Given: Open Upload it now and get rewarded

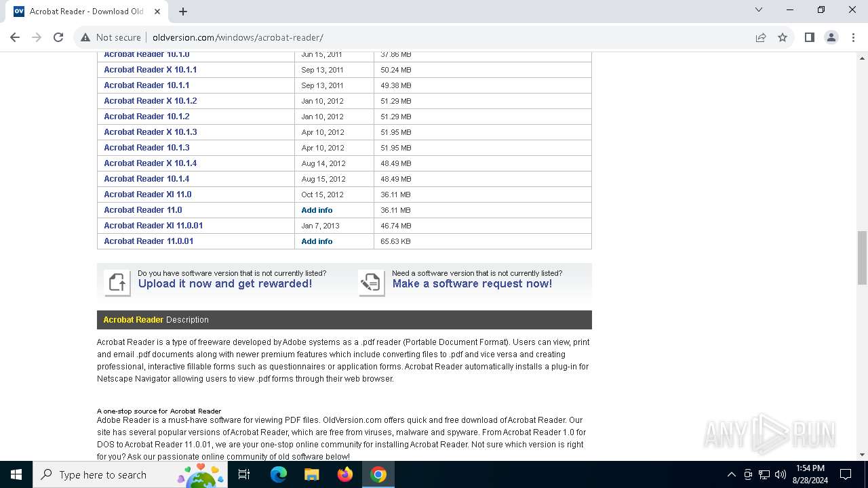Looking at the screenshot, I should coord(225,283).
